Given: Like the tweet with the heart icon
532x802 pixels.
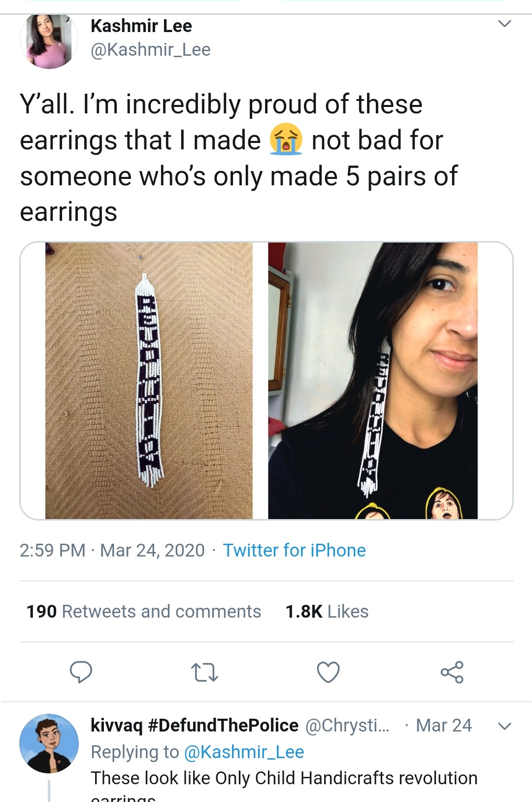Looking at the screenshot, I should click(x=328, y=672).
